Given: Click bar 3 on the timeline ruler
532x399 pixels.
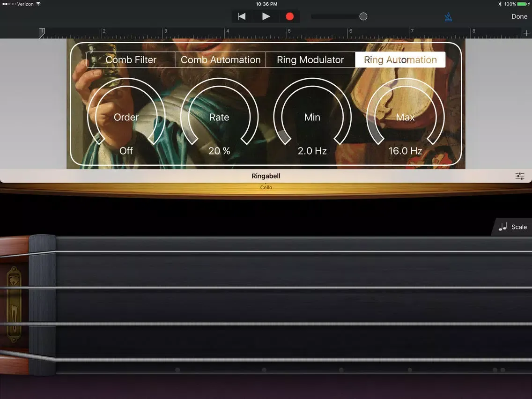Looking at the screenshot, I should point(166,31).
